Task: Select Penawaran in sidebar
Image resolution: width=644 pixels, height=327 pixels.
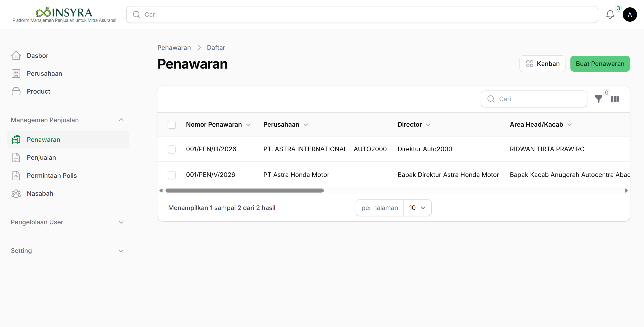Action: [68, 140]
